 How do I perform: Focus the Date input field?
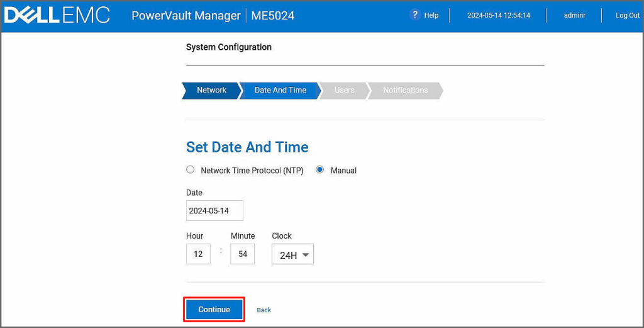(x=214, y=211)
